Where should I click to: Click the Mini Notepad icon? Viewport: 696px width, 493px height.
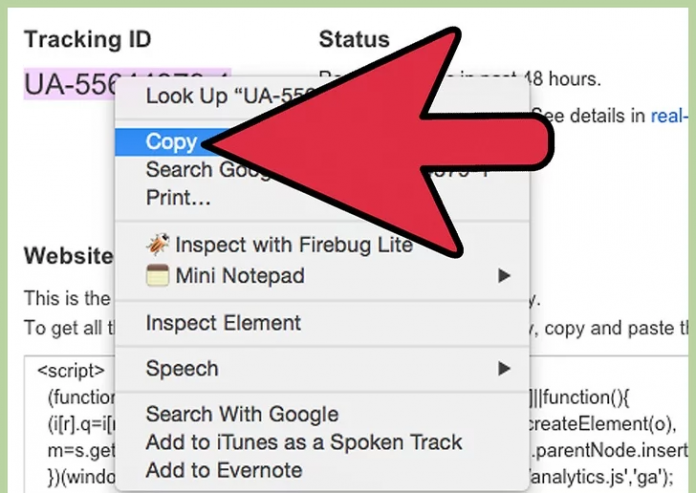pyautogui.click(x=158, y=276)
